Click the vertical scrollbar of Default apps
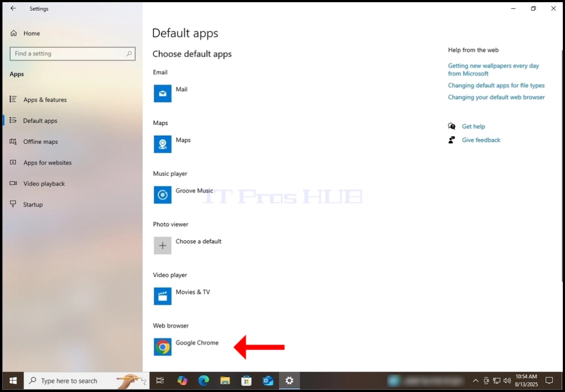This screenshot has width=565, height=392. pyautogui.click(x=562, y=165)
